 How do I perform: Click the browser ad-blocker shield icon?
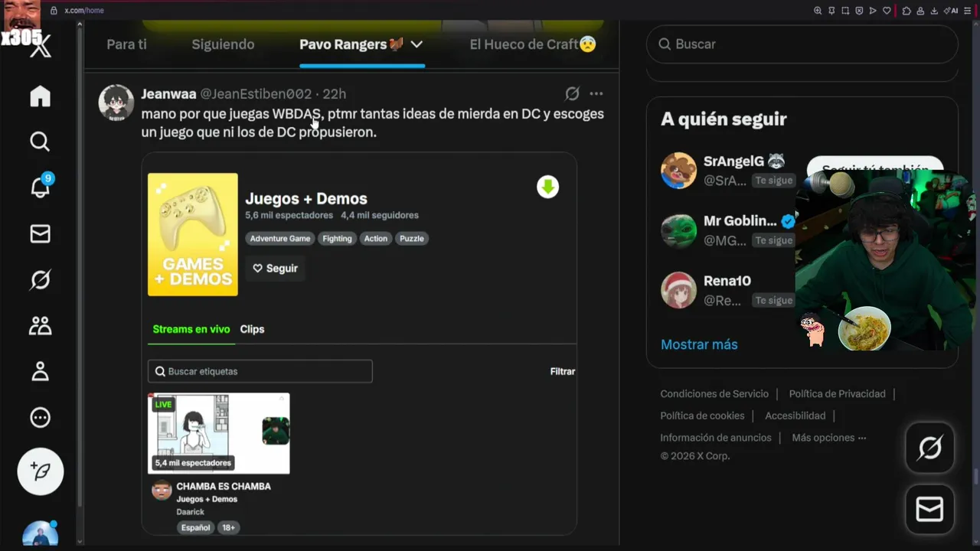859,11
